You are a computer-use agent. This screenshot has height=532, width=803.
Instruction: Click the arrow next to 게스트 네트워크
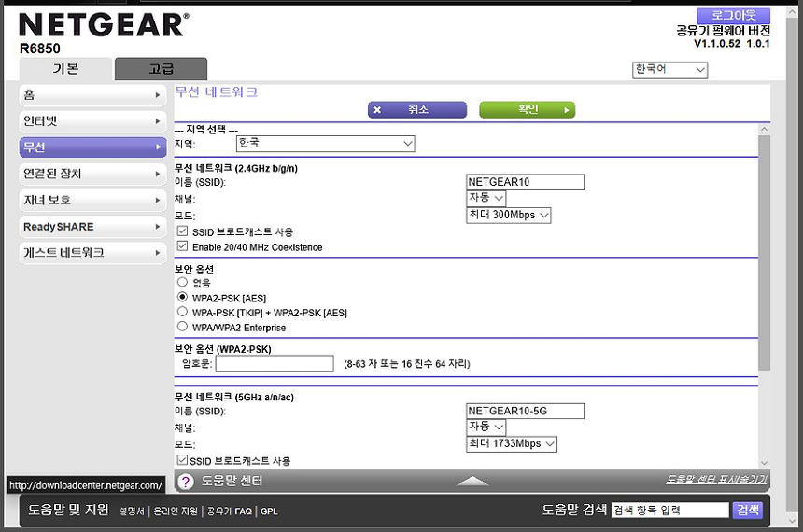[x=157, y=253]
